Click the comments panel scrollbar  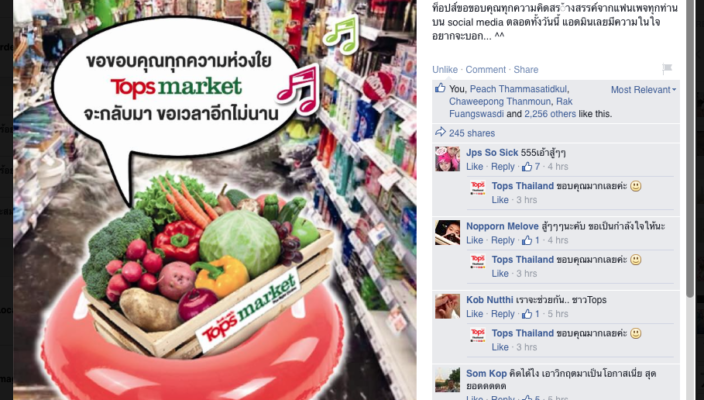pos(691,148)
